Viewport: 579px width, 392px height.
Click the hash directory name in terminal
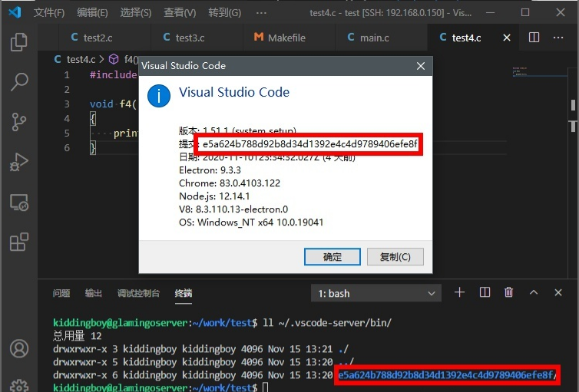447,375
